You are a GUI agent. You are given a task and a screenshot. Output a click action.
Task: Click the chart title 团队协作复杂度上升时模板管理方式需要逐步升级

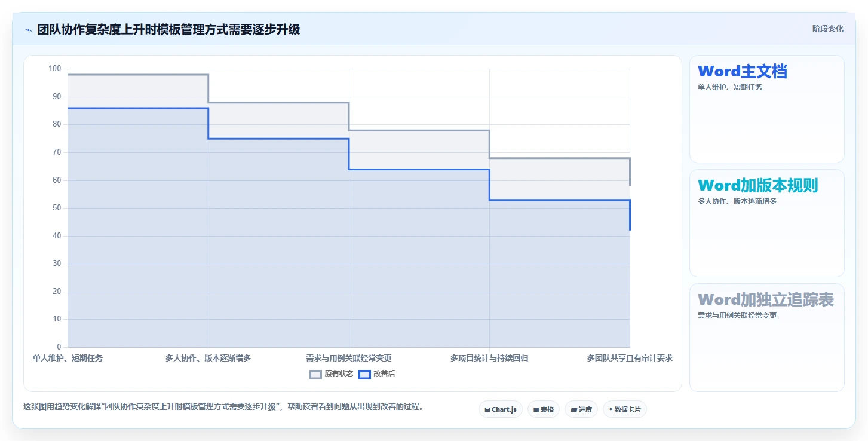(168, 30)
